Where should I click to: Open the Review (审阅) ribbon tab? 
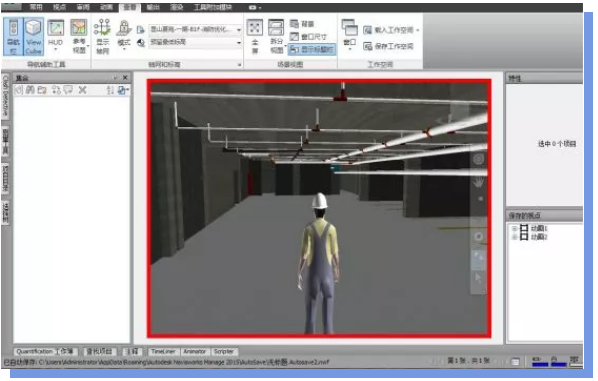tap(83, 7)
